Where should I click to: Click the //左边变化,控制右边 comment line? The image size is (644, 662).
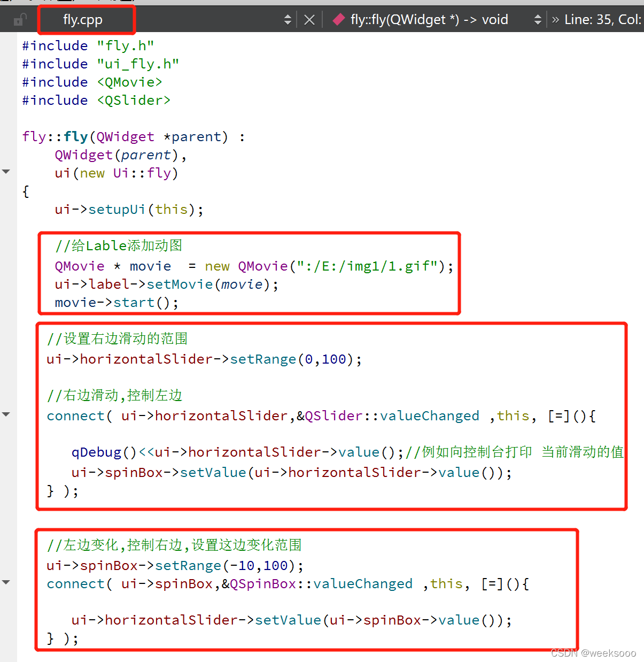(174, 545)
